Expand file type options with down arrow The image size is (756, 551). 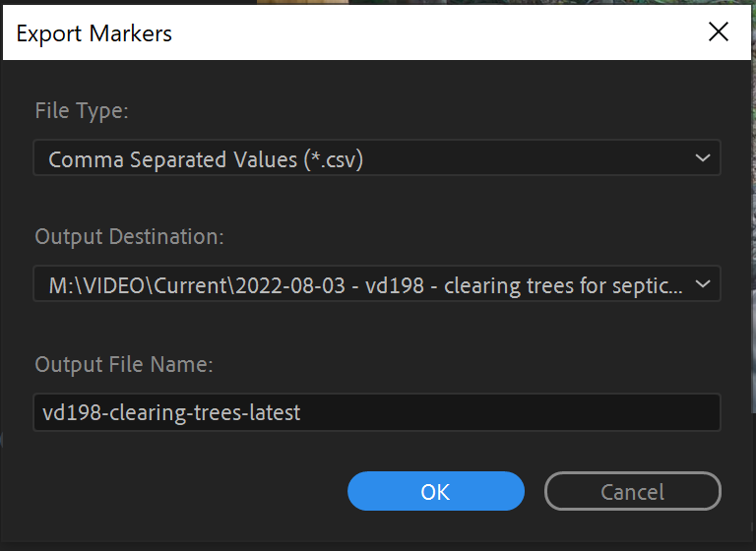(x=702, y=158)
